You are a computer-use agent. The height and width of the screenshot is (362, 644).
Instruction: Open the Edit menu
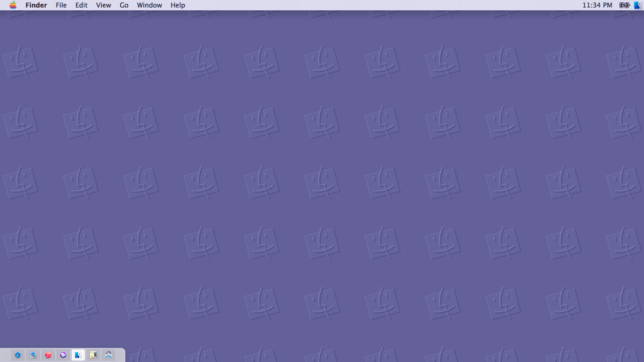point(82,5)
